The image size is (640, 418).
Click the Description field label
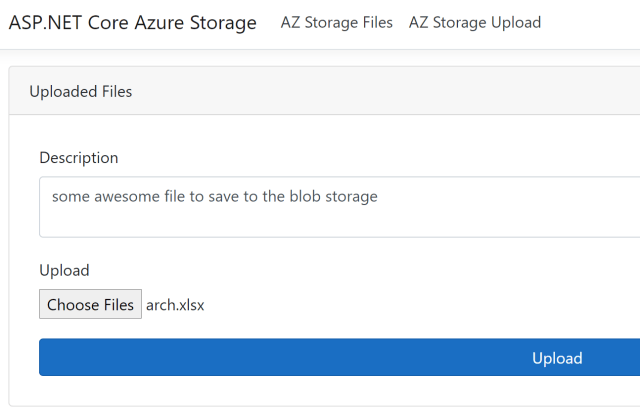[x=78, y=158]
